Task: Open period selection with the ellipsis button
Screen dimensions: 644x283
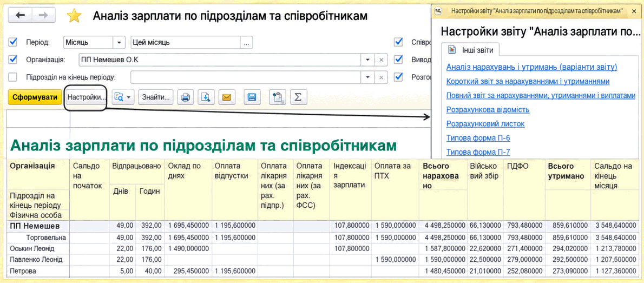Action: pos(246,42)
